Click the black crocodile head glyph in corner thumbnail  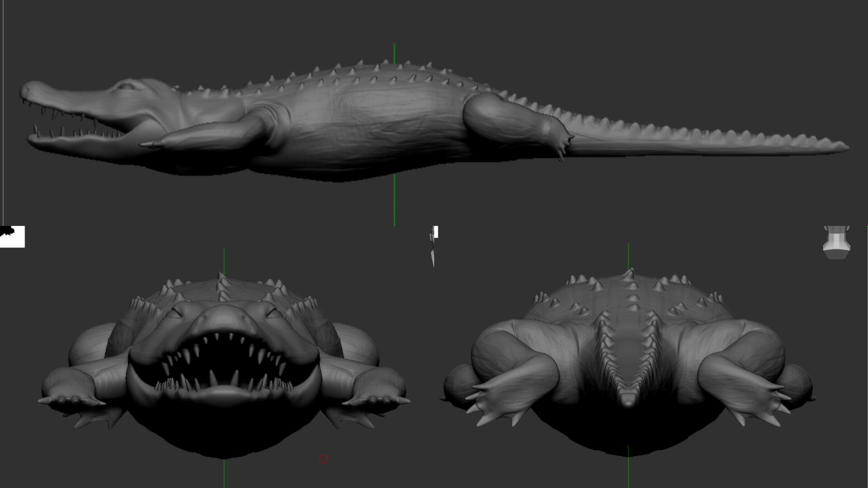click(x=5, y=230)
